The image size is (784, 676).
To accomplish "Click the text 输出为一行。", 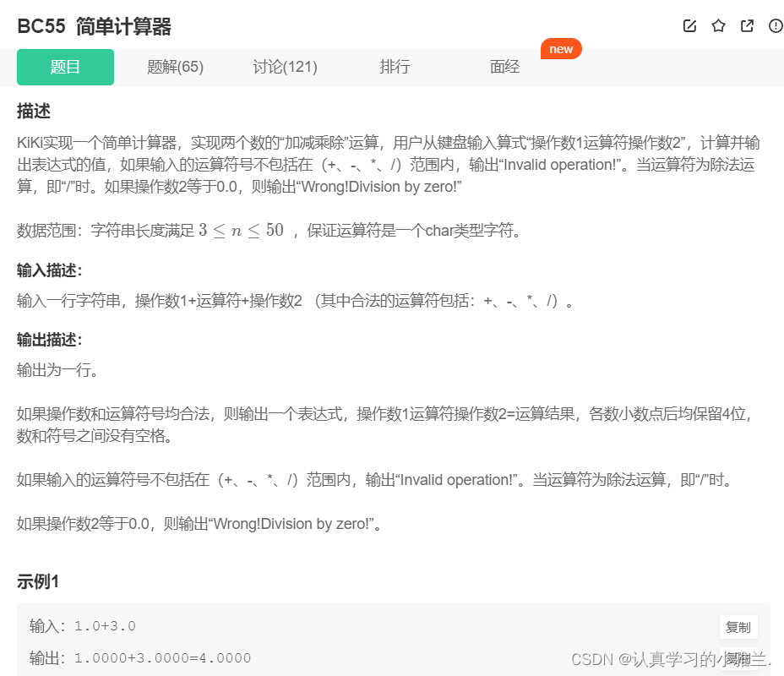I will coord(57,370).
